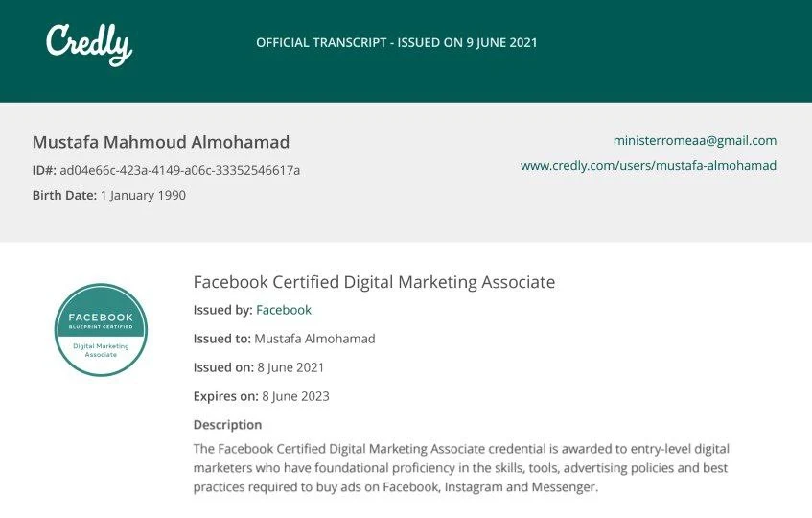Click the Facebook Certified Digital Marketing Associate title
The width and height of the screenshot is (812, 518).
(374, 282)
